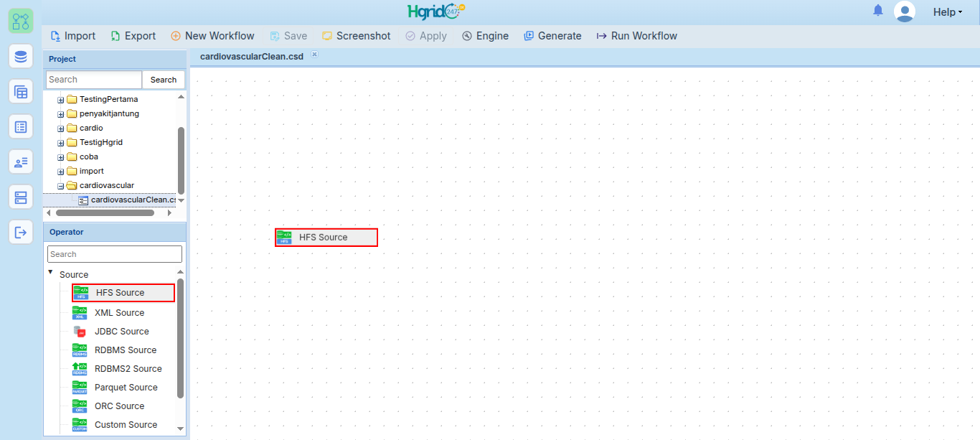This screenshot has height=440, width=980.
Task: Open the notifications bell
Action: pos(878,10)
